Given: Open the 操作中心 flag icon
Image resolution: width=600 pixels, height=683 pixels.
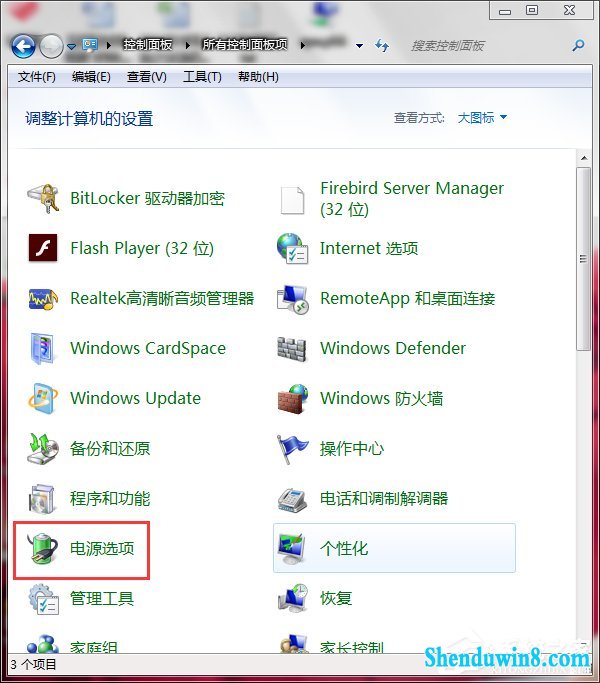Looking at the screenshot, I should click(x=292, y=449).
